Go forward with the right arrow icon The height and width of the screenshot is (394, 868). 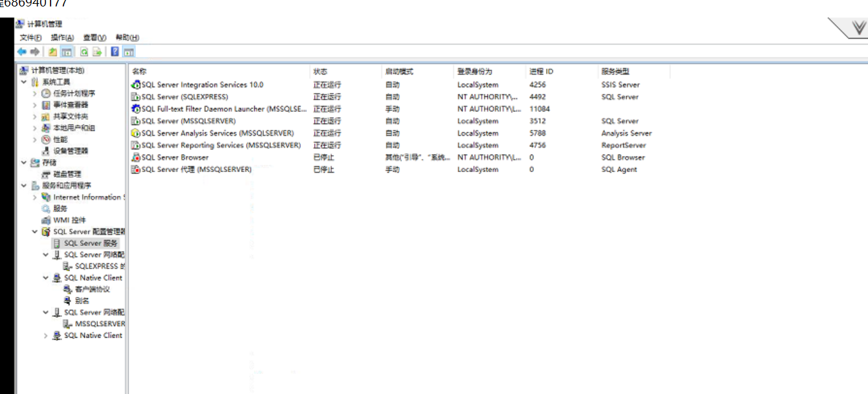(35, 52)
